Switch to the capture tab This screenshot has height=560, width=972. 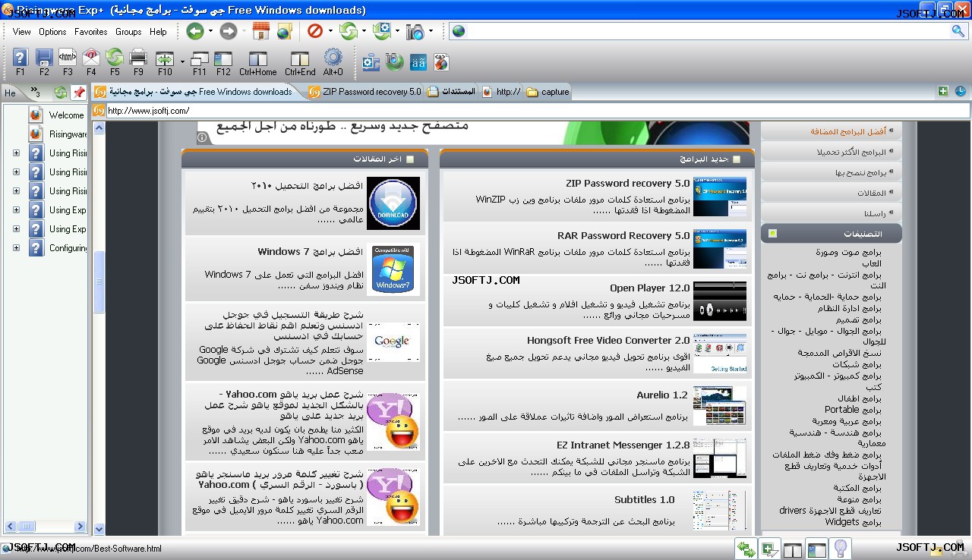point(548,92)
